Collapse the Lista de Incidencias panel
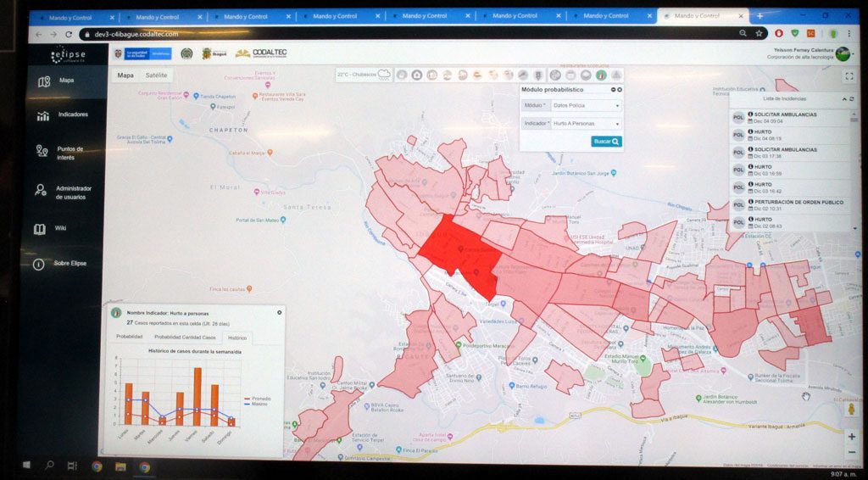The height and width of the screenshot is (480, 868). (843, 99)
